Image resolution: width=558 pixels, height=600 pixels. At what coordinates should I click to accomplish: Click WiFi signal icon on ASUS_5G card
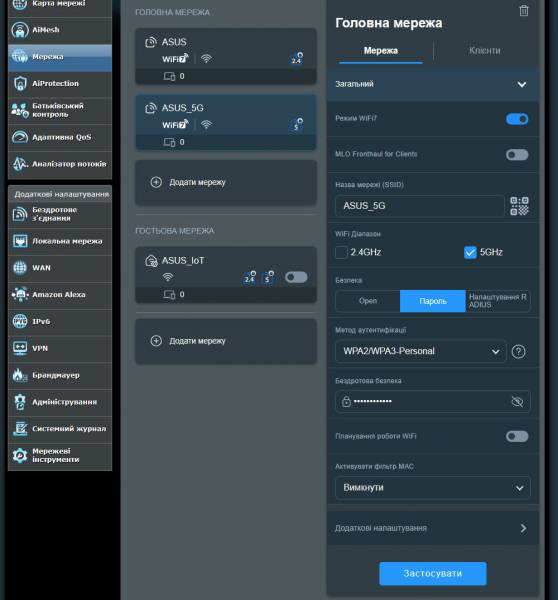[x=206, y=124]
